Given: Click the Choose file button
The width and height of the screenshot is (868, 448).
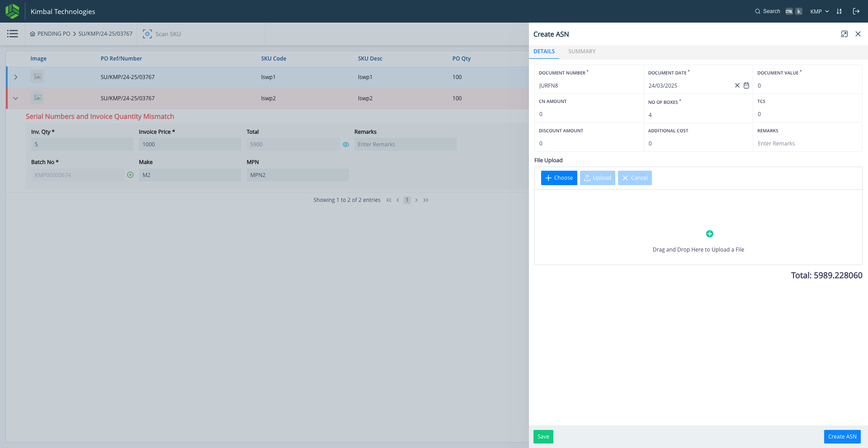Looking at the screenshot, I should (559, 178).
